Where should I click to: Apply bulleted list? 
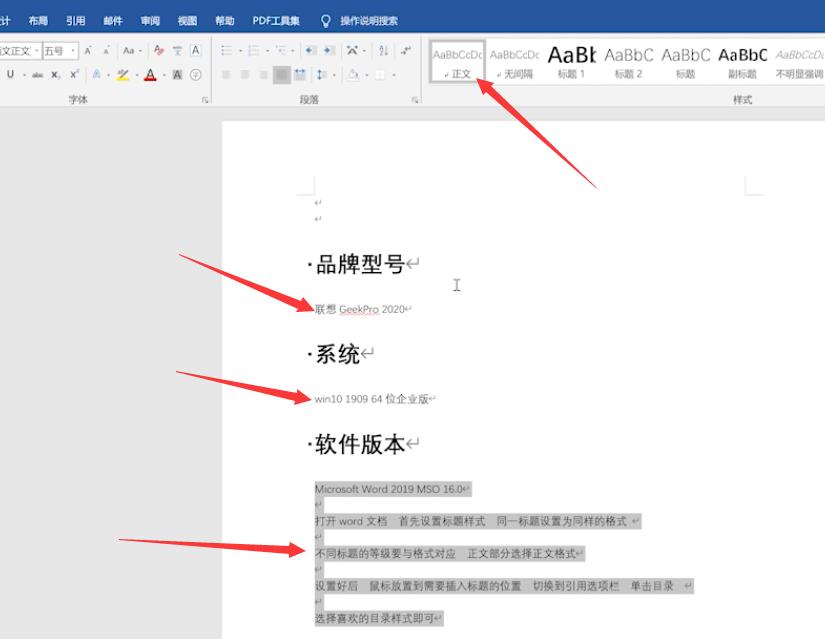[x=227, y=51]
